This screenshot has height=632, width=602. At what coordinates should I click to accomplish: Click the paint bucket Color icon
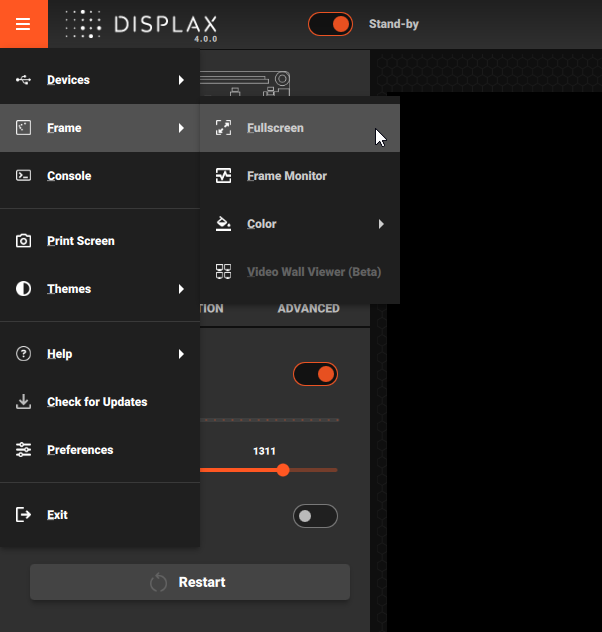pyautogui.click(x=224, y=224)
